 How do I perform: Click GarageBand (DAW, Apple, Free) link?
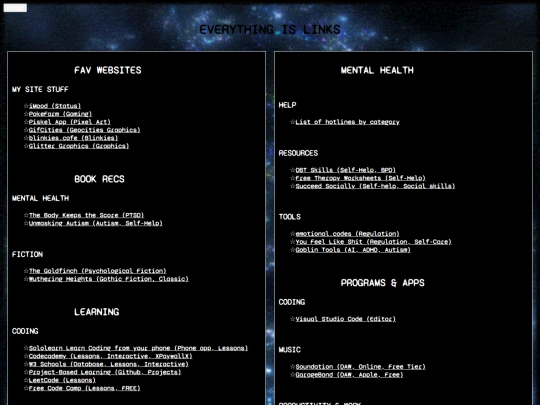tap(349, 375)
